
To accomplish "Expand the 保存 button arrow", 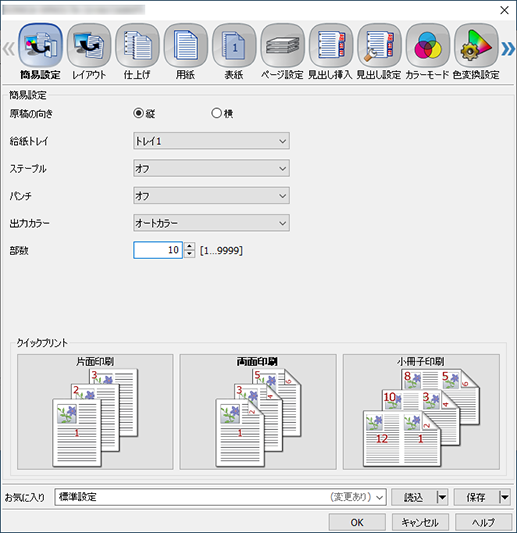I will (x=505, y=497).
